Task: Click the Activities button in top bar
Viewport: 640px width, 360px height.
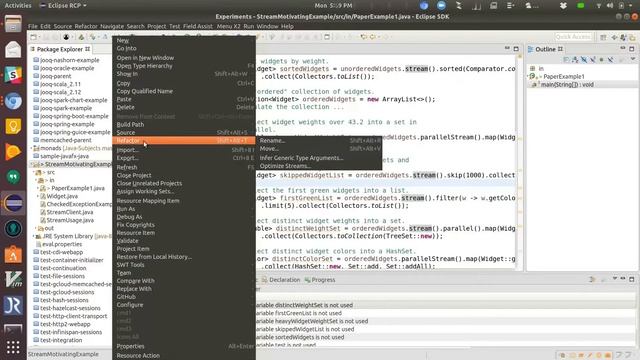Action: tap(18, 5)
